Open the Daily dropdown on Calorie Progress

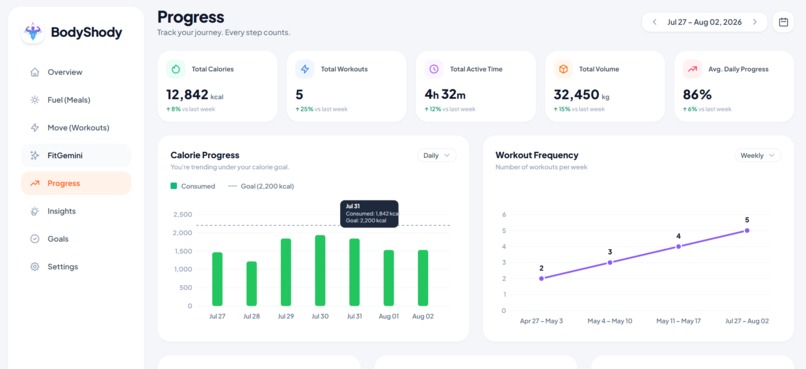(436, 155)
